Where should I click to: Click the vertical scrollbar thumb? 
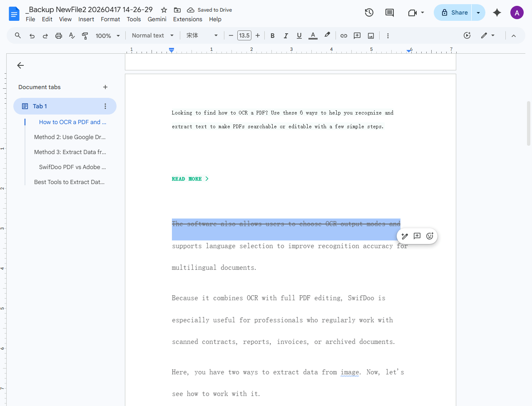tap(529, 123)
